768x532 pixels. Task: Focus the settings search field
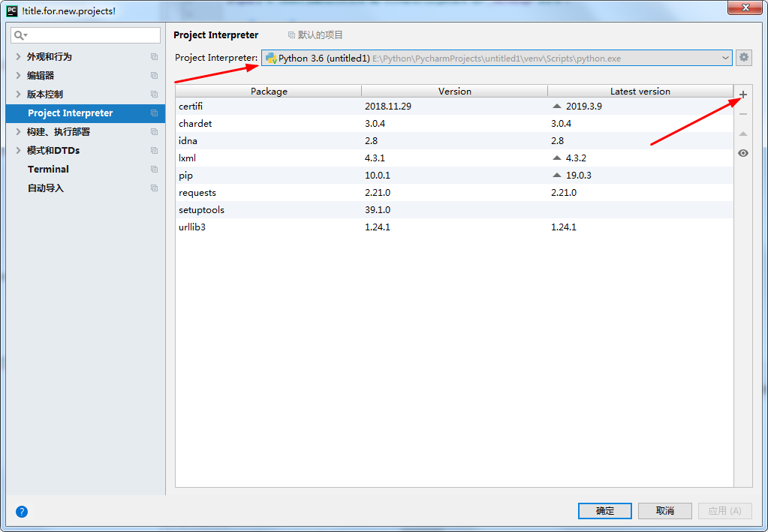[86, 35]
